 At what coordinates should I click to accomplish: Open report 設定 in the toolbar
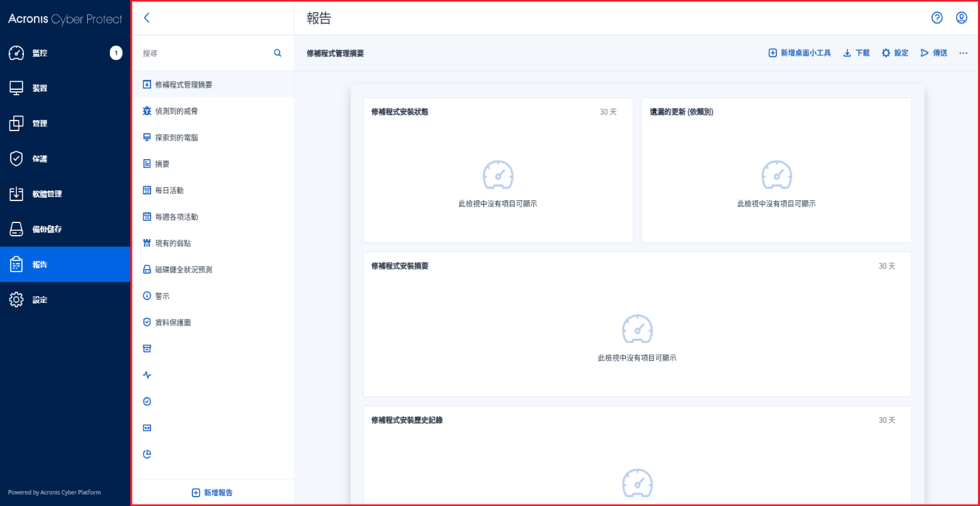click(x=895, y=53)
